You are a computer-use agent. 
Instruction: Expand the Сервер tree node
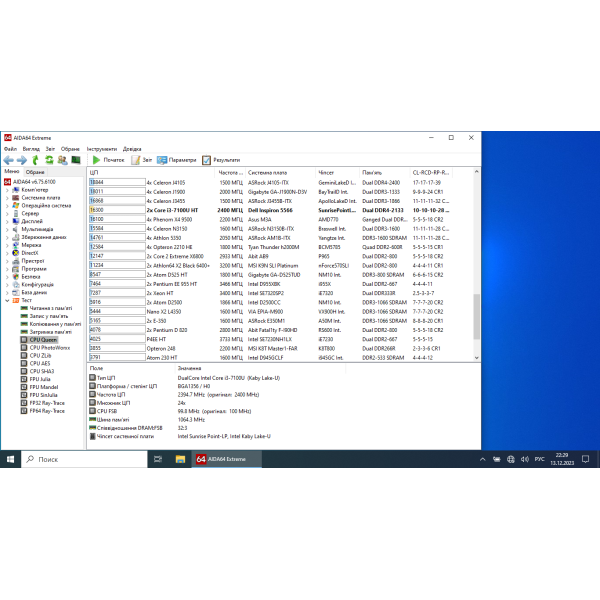point(7,214)
